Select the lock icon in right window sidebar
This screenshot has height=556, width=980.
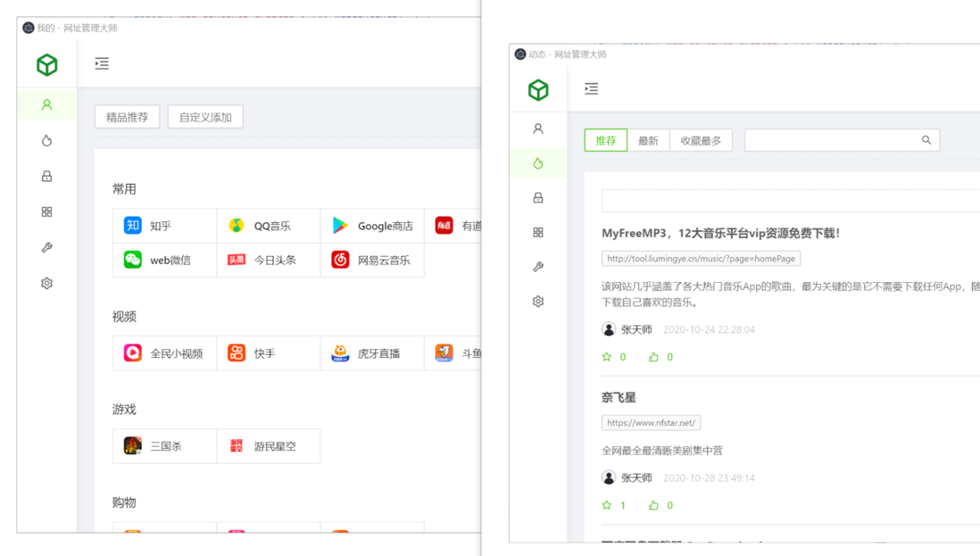coord(538,198)
